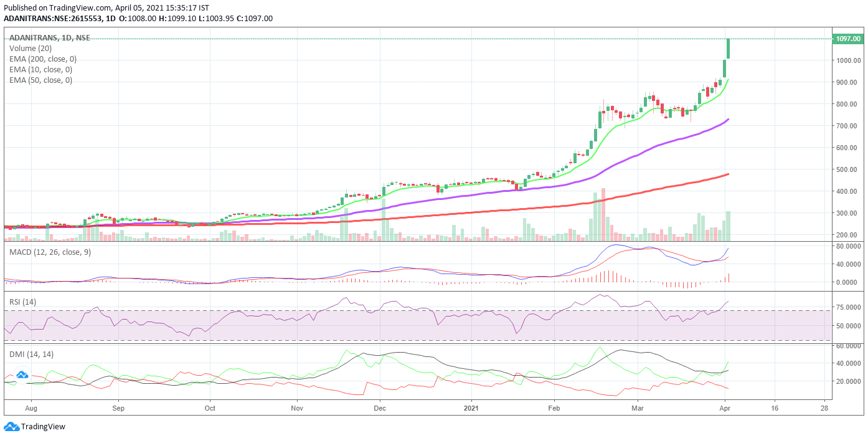Click the C:1097.00 close value in the header

coord(255,19)
